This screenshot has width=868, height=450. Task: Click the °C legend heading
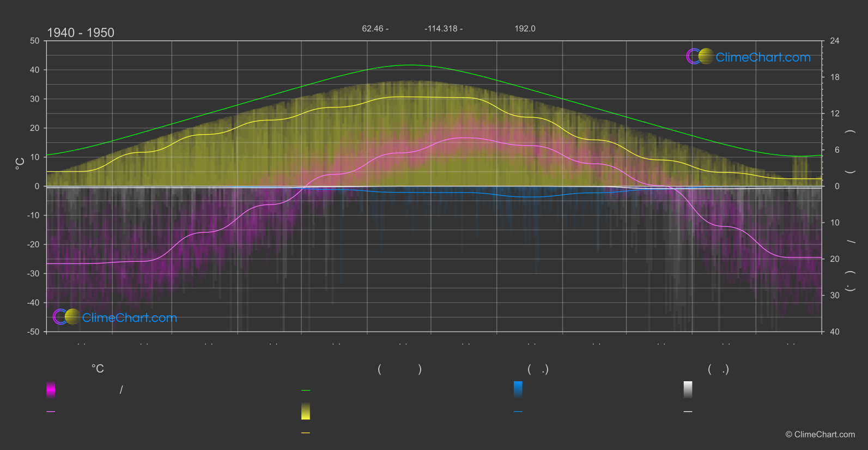click(98, 369)
